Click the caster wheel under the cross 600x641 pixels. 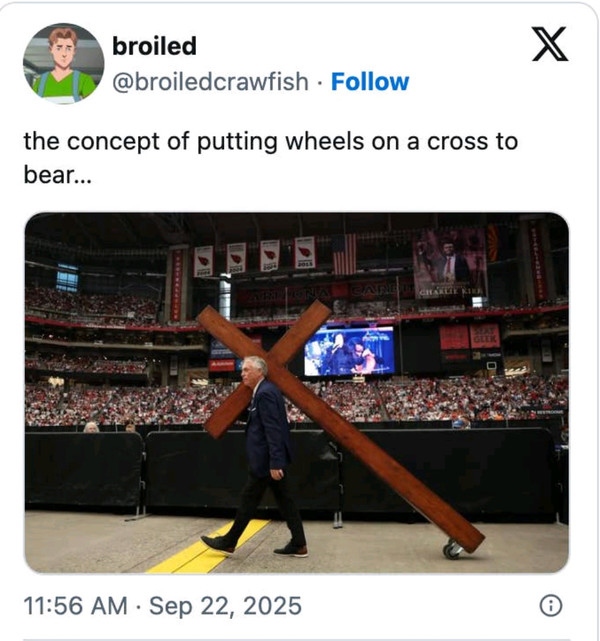pos(453,548)
